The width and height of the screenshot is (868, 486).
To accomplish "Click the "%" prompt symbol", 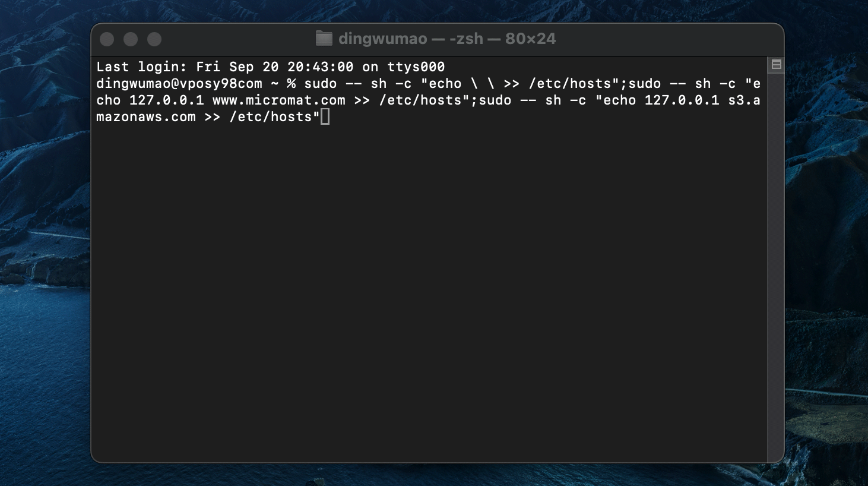I will point(291,84).
